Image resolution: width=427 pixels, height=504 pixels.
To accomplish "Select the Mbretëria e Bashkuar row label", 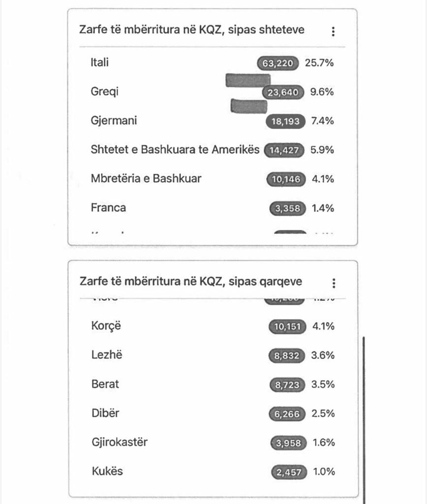I will [146, 179].
